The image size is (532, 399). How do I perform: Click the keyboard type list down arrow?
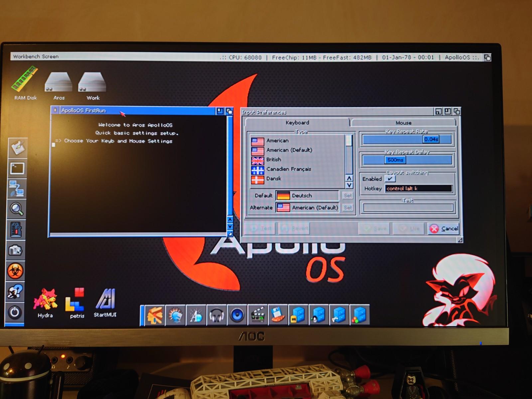coord(349,185)
